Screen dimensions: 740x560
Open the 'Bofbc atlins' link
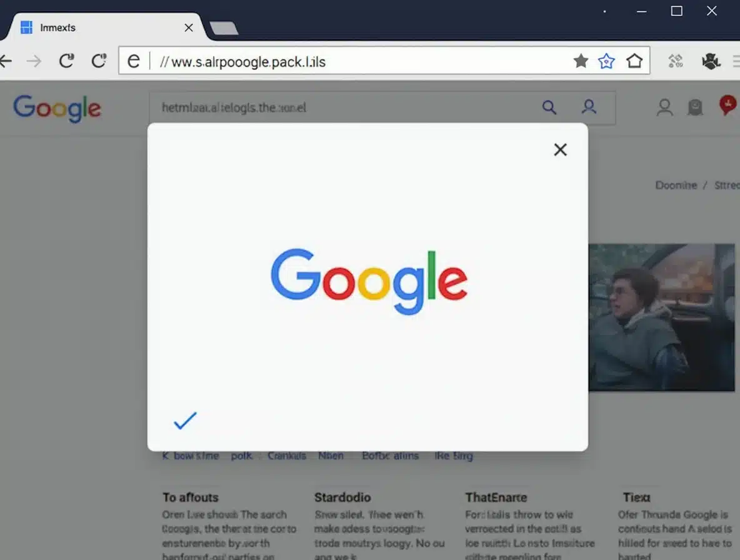pos(390,456)
